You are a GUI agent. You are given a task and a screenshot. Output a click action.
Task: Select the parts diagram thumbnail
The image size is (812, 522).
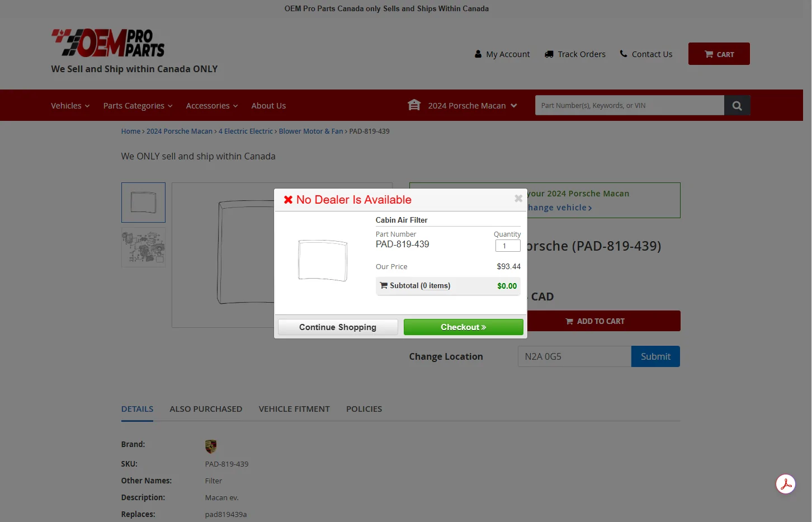point(143,247)
